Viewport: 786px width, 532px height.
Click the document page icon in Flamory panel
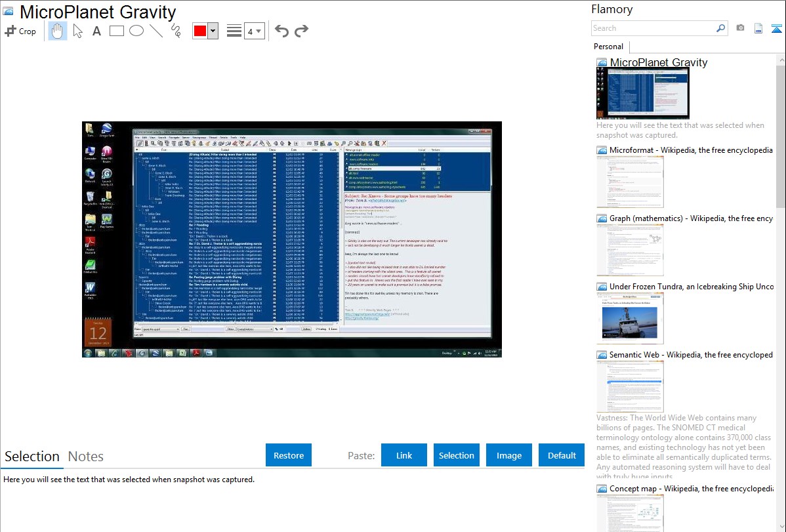pyautogui.click(x=758, y=28)
